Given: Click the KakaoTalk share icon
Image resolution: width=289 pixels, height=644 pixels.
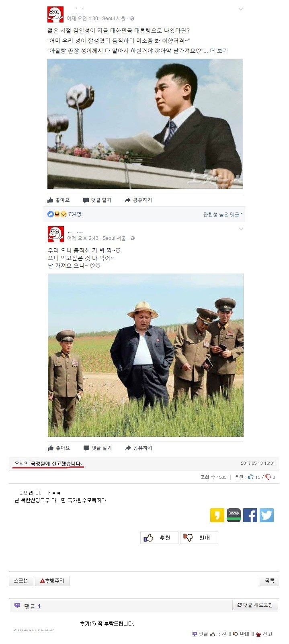Looking at the screenshot, I should [x=217, y=515].
